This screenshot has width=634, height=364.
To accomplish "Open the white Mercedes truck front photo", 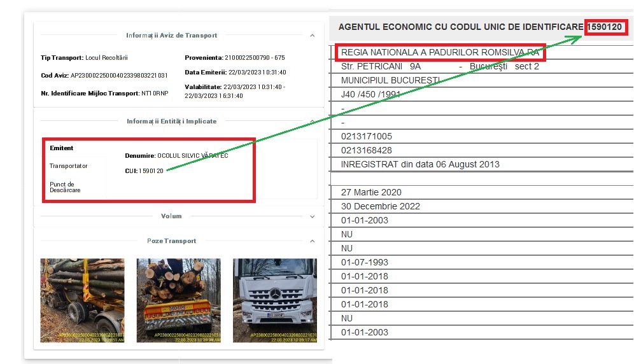I will pos(275,300).
